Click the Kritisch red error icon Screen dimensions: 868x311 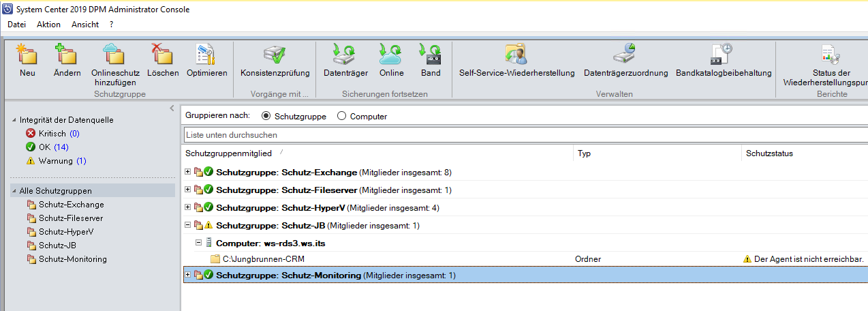click(31, 134)
